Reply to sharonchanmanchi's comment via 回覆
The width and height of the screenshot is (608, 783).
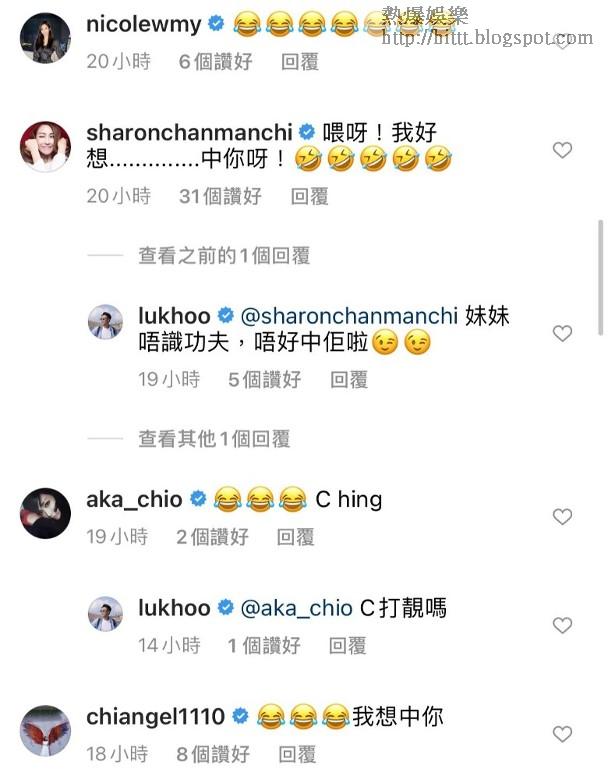(309, 196)
